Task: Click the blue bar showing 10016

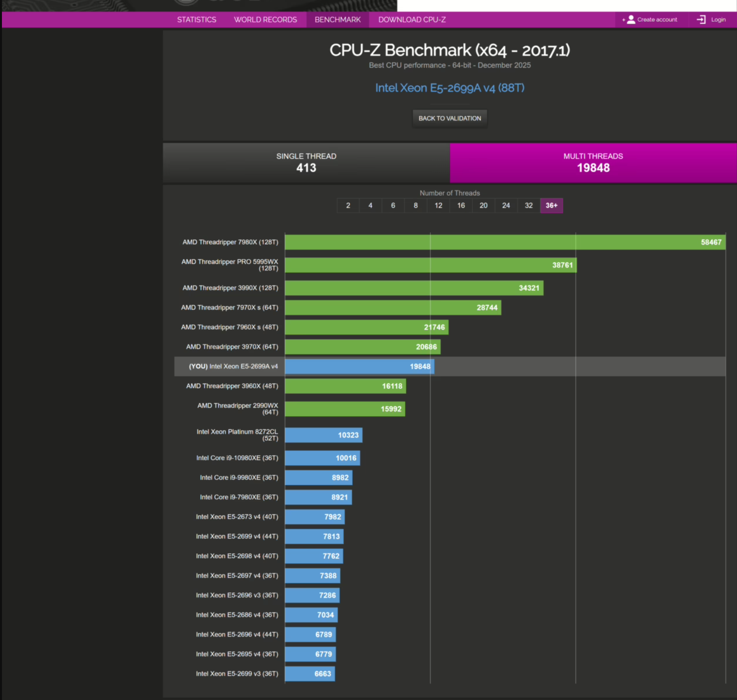Action: (322, 458)
